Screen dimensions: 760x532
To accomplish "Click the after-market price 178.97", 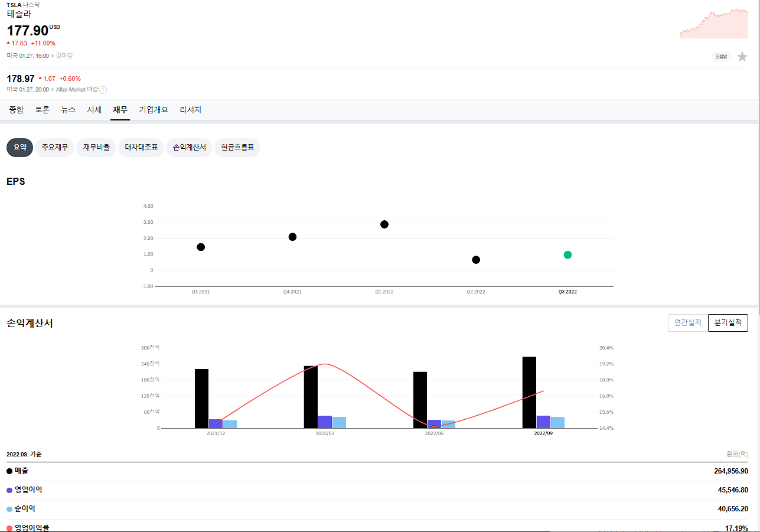I will (x=21, y=79).
